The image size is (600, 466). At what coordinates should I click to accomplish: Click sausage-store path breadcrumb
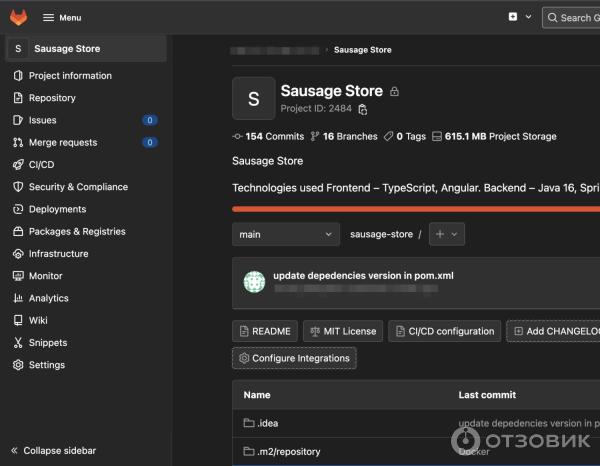click(381, 234)
